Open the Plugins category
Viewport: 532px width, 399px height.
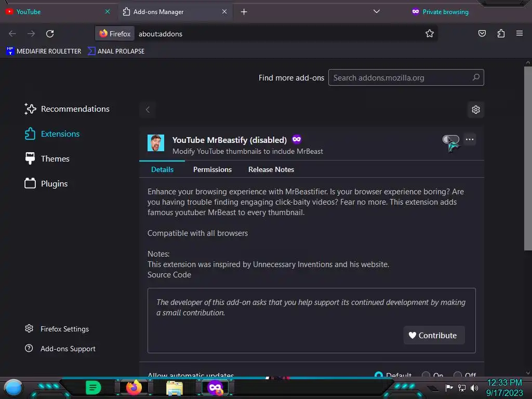pos(46,184)
